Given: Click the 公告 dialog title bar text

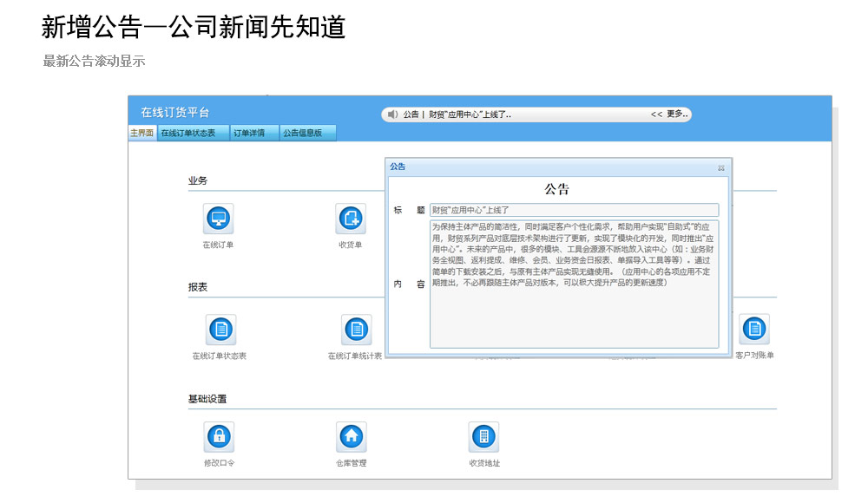Looking at the screenshot, I should [398, 167].
